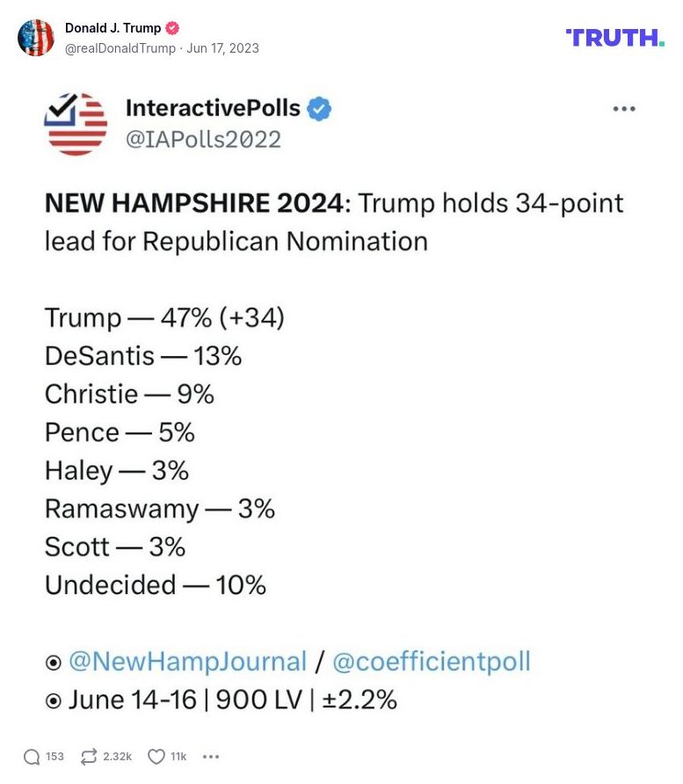Screen dimensions: 683x784
Task: Click the blue verified badge next to InteractivePolls
Action: (318, 107)
